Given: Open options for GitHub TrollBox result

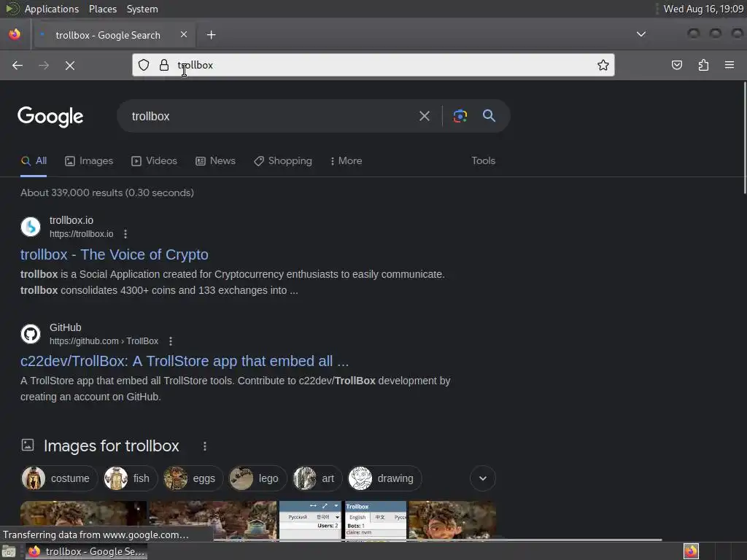Looking at the screenshot, I should tap(171, 341).
